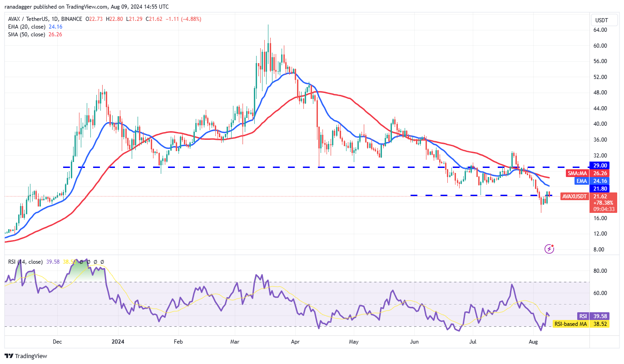Viewport: 624px width, 364px height.
Task: Click the May label on the time axis
Action: 354,341
